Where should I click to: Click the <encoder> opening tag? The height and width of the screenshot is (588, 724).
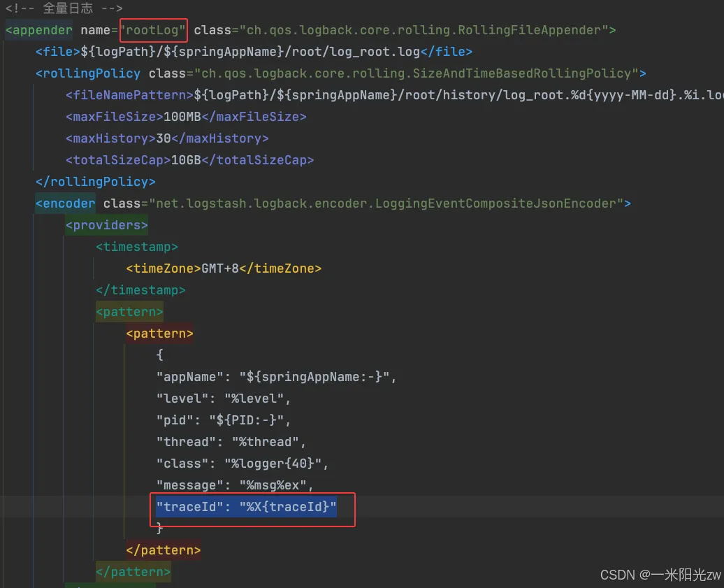(x=65, y=203)
